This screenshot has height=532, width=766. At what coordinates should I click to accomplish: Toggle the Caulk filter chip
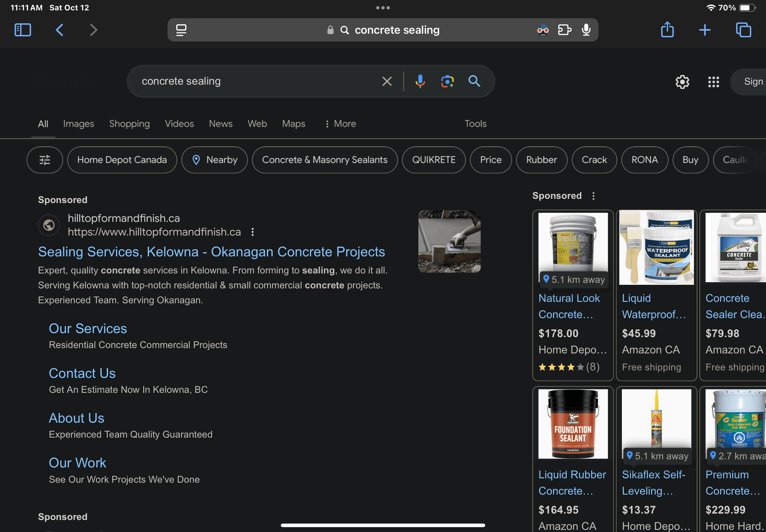735,160
